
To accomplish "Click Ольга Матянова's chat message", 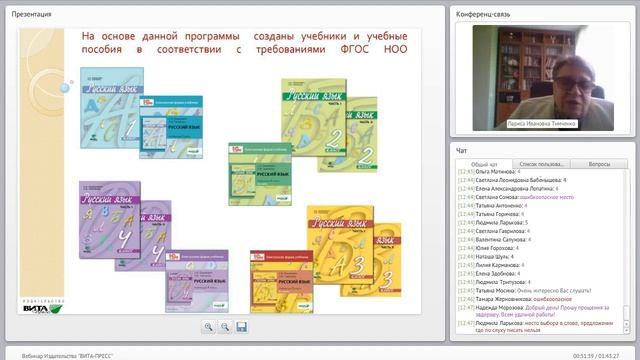I will click(489, 172).
